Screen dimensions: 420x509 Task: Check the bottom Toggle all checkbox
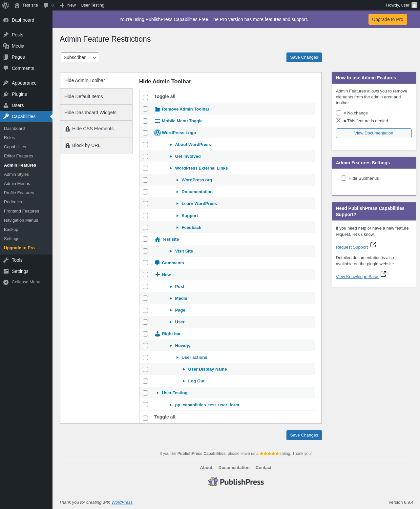point(145,418)
